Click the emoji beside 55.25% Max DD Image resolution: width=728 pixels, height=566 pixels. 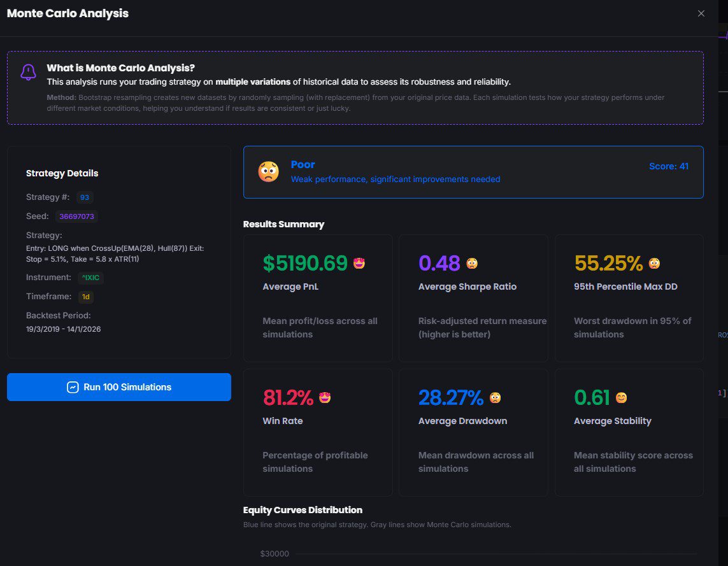pos(654,263)
